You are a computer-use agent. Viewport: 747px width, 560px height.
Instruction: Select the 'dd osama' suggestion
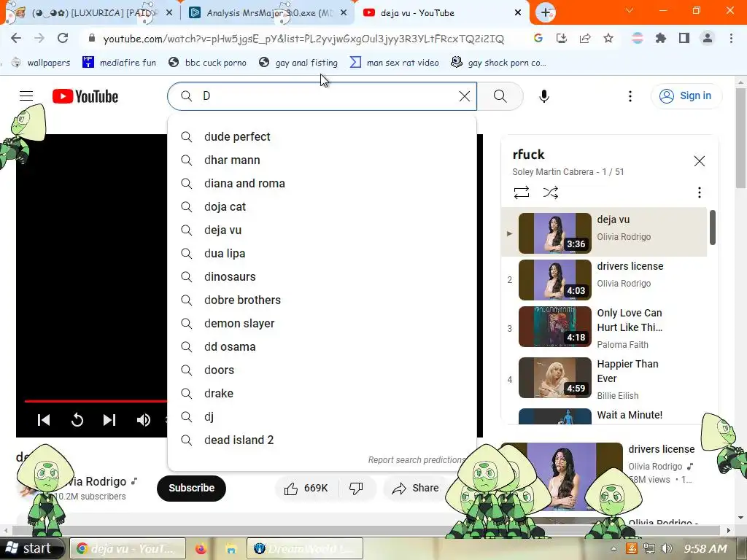(x=322, y=346)
